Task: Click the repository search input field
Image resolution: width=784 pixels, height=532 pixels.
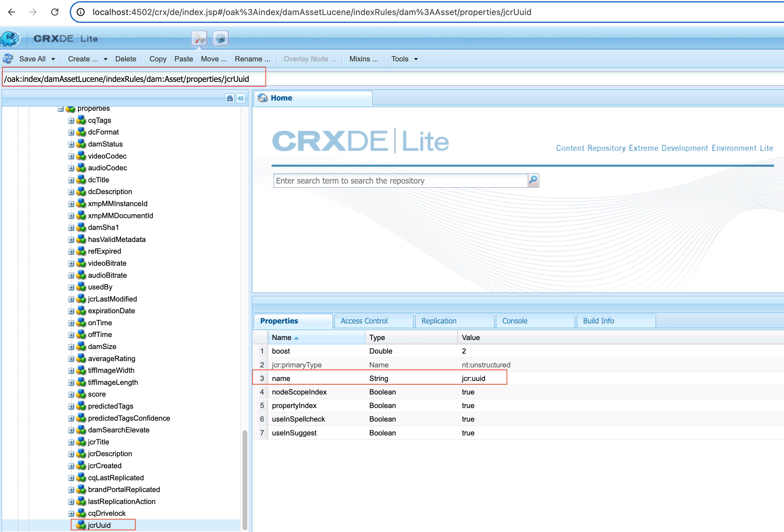Action: pos(400,181)
